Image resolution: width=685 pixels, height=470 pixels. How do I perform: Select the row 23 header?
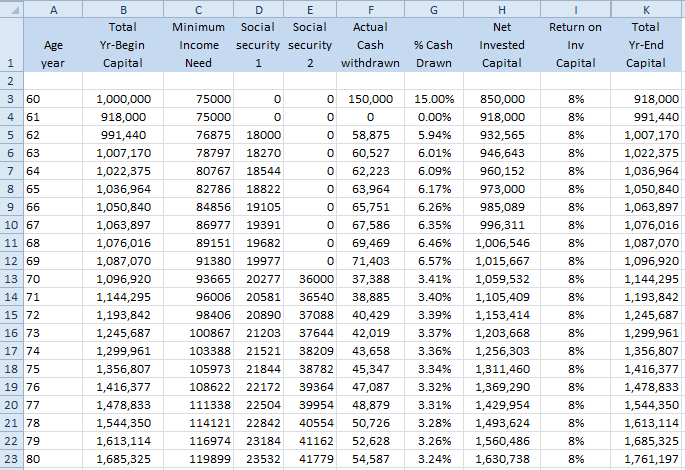(x=9, y=458)
